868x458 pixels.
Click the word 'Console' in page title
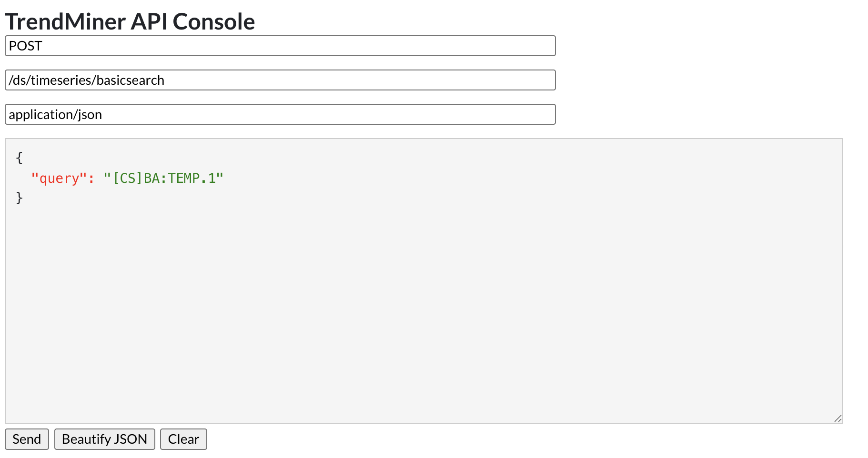[214, 21]
